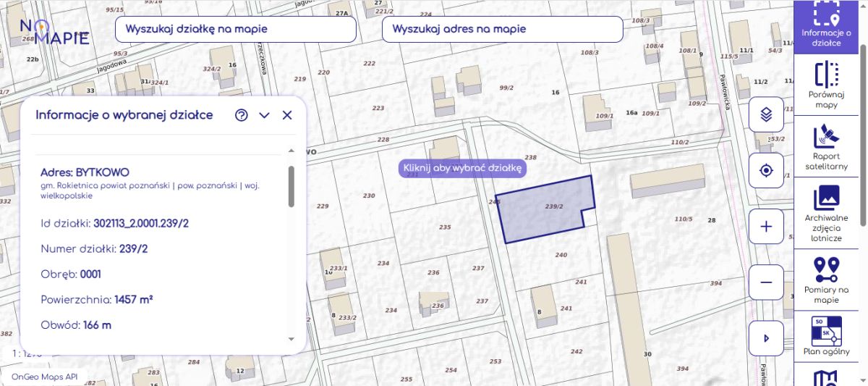Zoom out with the minus button

pyautogui.click(x=767, y=282)
